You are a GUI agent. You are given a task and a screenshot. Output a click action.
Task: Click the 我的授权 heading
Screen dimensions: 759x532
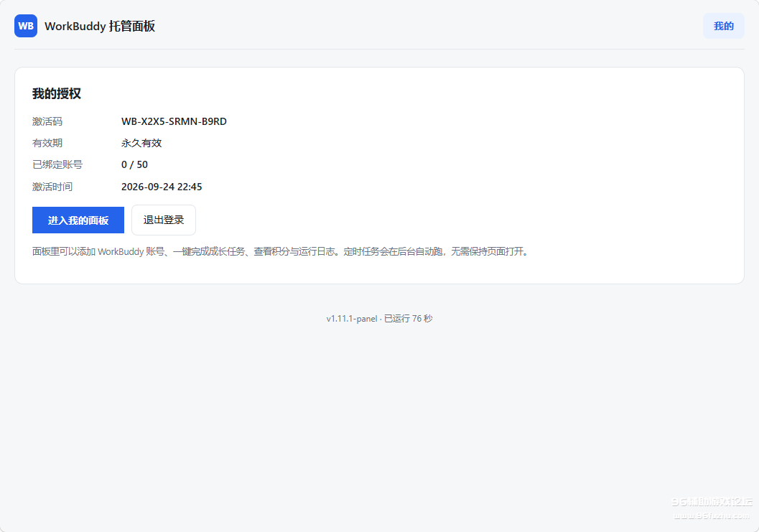(x=57, y=93)
